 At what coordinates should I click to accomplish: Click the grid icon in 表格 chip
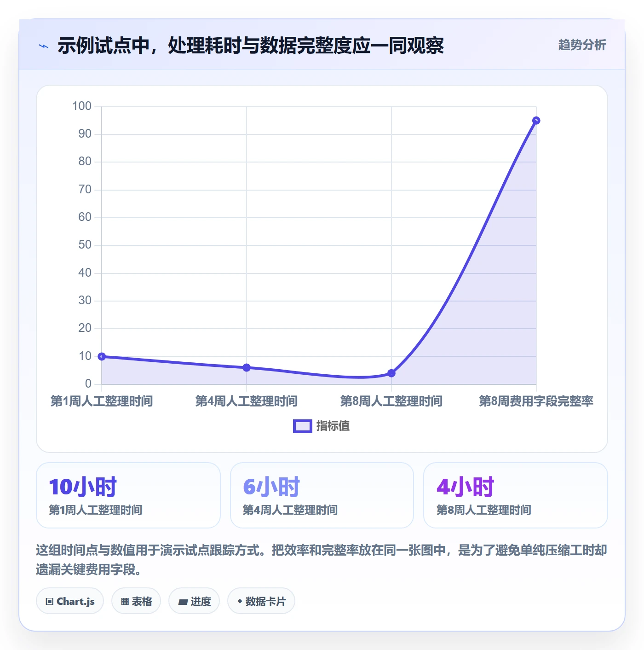click(x=125, y=602)
